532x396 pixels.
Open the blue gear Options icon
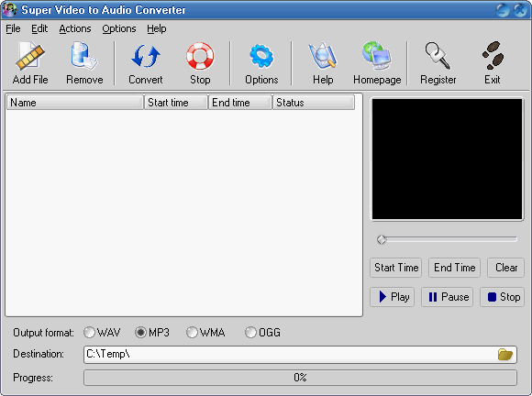[261, 56]
